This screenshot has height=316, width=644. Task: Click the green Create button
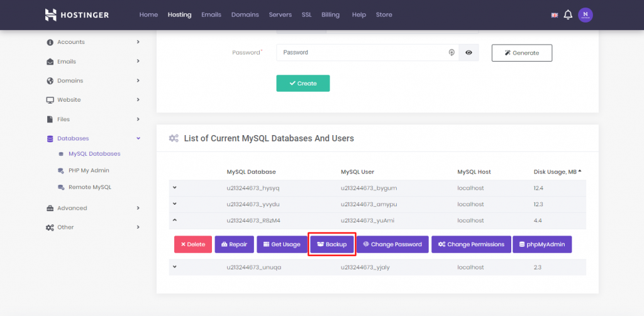click(x=303, y=84)
